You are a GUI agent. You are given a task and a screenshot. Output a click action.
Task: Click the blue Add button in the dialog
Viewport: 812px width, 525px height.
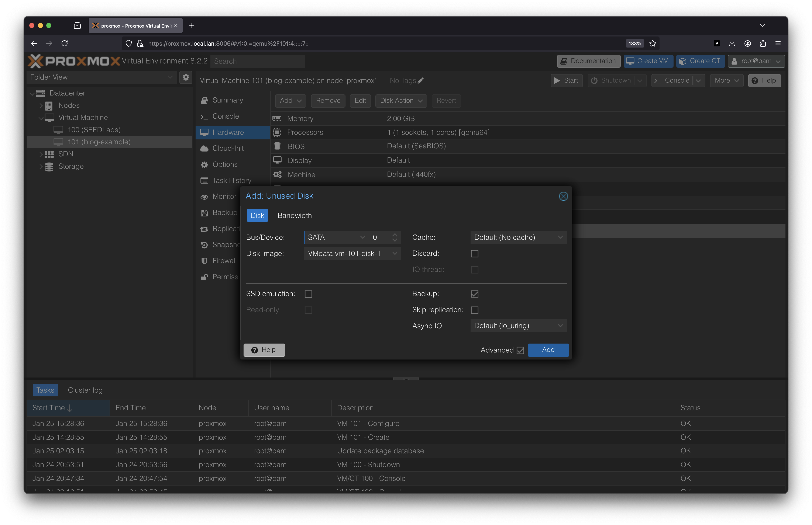(x=548, y=350)
